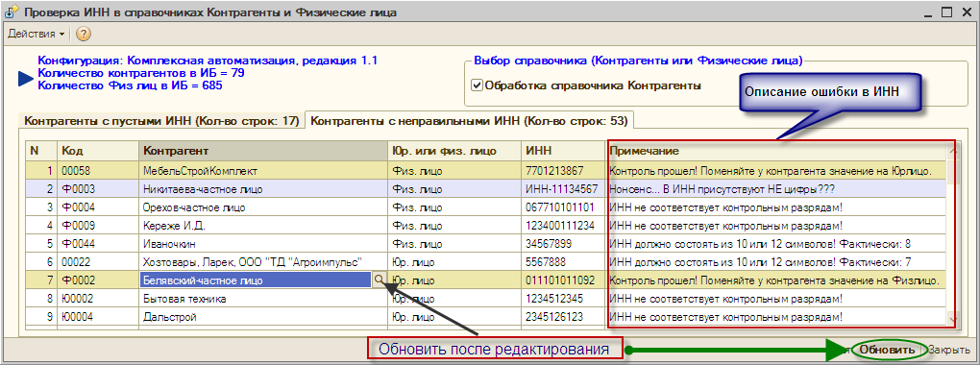Click code cell Ф0004
The width and height of the screenshot is (980, 365).
pos(98,207)
